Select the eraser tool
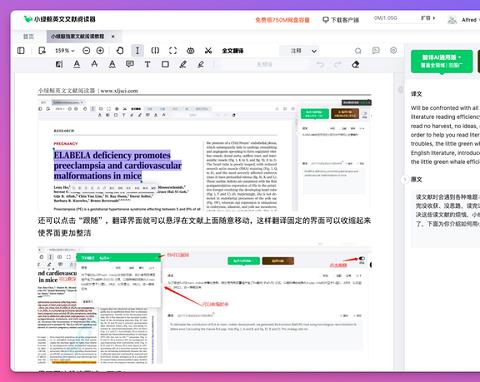 click(355, 64)
